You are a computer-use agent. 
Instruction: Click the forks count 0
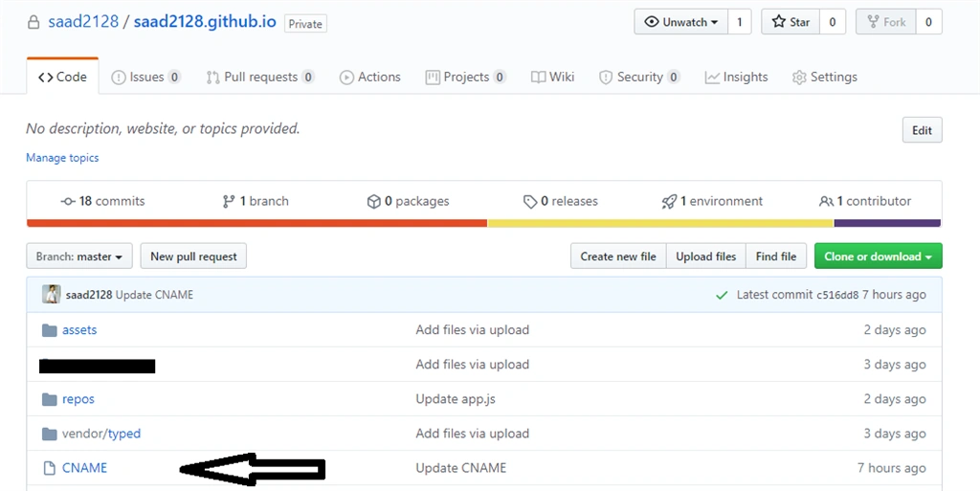pyautogui.click(x=928, y=22)
